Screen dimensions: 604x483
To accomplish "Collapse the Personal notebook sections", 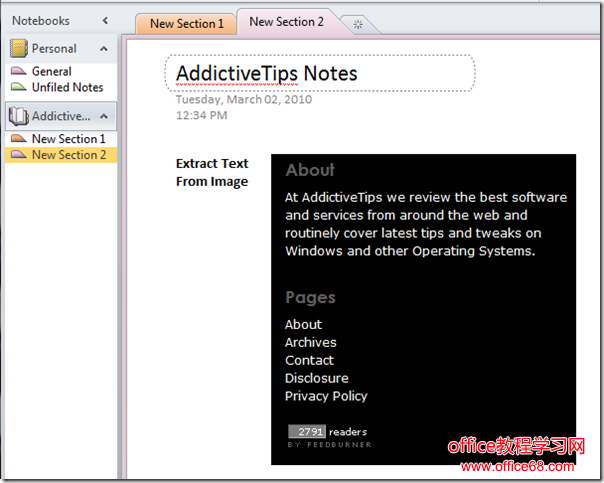I will click(103, 48).
